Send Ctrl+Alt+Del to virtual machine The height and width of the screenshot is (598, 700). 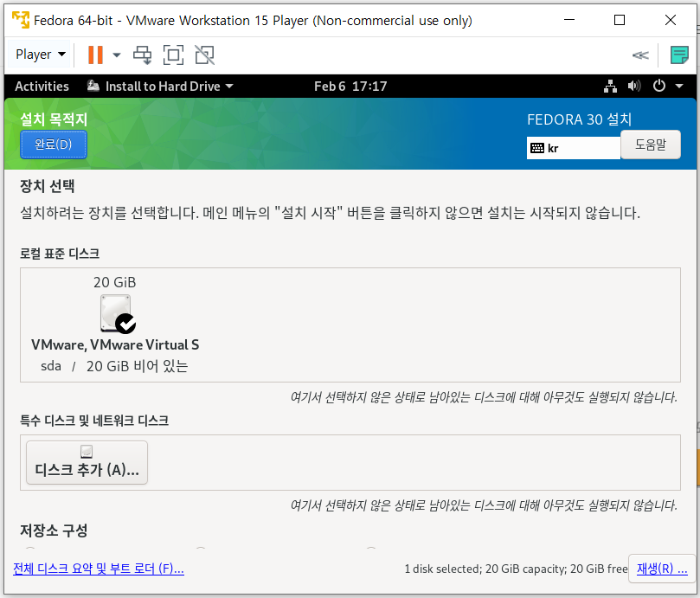pos(143,55)
